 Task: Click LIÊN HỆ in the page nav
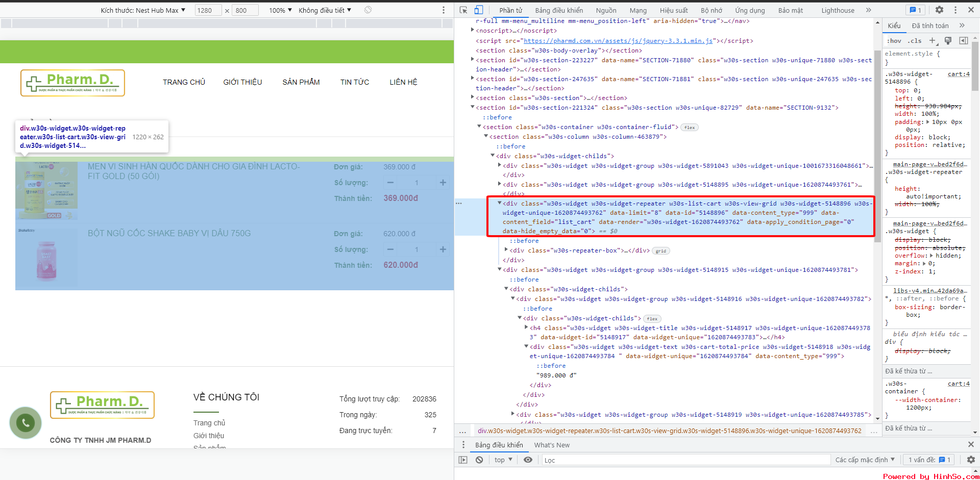click(x=403, y=82)
